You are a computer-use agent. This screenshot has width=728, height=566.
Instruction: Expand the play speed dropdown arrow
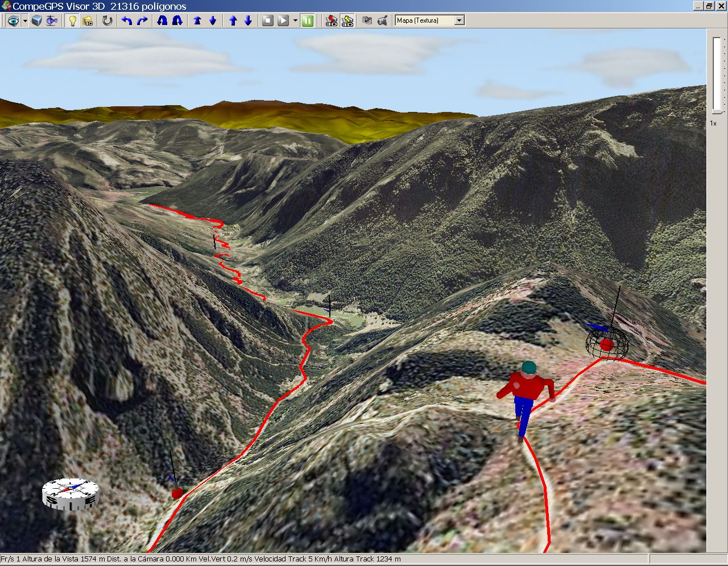pyautogui.click(x=295, y=21)
